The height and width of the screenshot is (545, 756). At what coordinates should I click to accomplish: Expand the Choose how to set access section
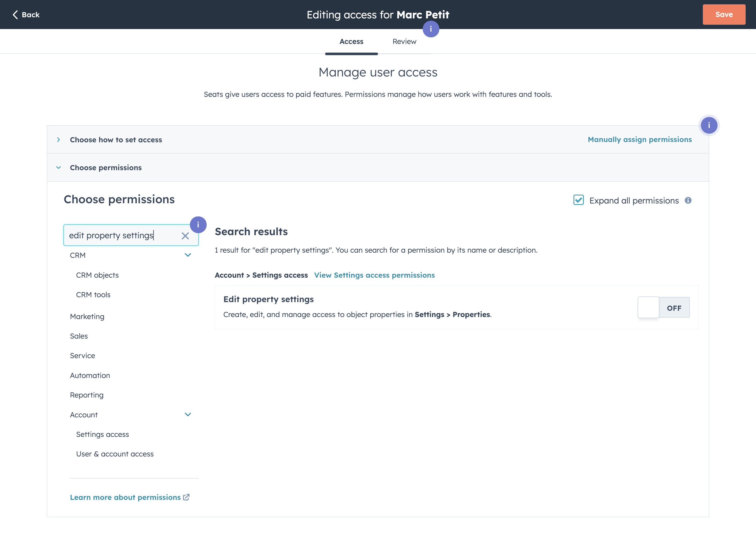click(x=59, y=140)
